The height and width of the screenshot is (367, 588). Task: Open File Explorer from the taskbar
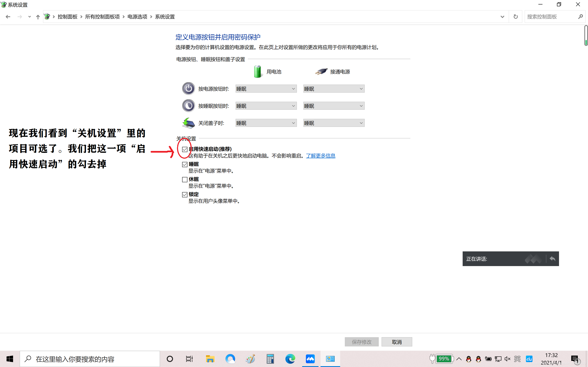tap(210, 359)
